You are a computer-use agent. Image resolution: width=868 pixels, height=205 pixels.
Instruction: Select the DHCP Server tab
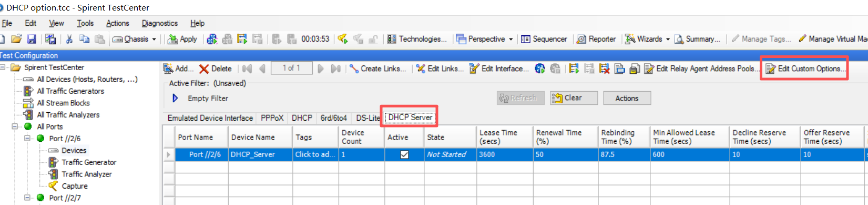click(410, 118)
